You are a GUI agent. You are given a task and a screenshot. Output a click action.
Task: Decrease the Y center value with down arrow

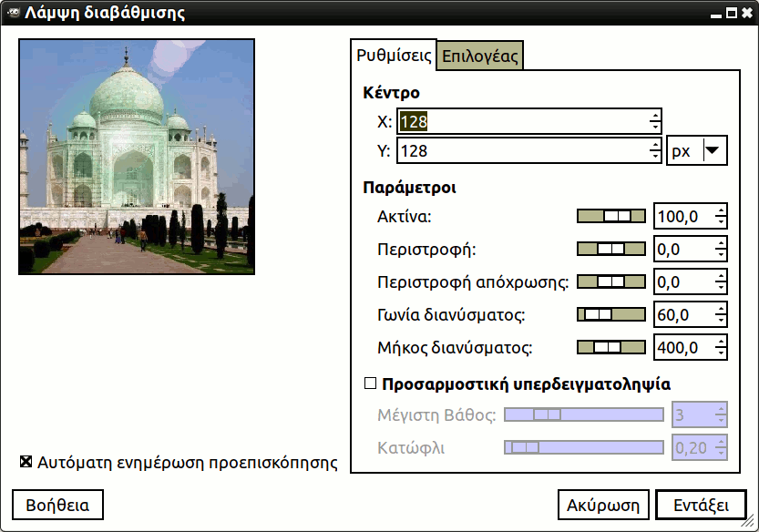655,156
